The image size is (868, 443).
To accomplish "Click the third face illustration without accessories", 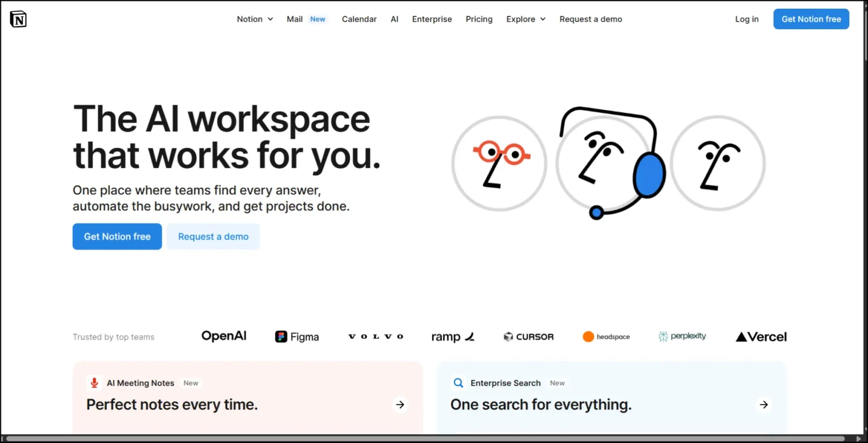I will tap(718, 163).
